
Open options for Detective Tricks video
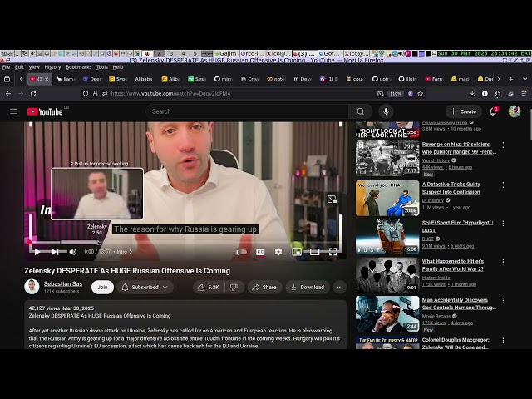coord(503,185)
